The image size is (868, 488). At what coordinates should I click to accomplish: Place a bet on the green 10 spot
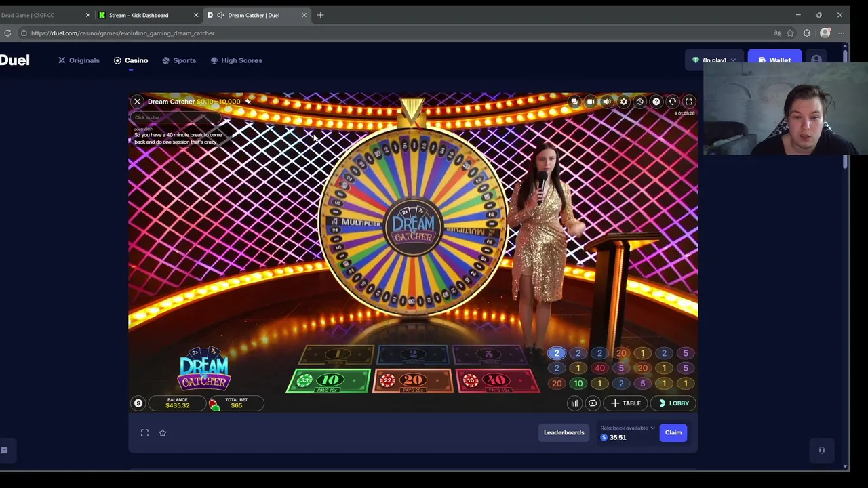(x=329, y=381)
